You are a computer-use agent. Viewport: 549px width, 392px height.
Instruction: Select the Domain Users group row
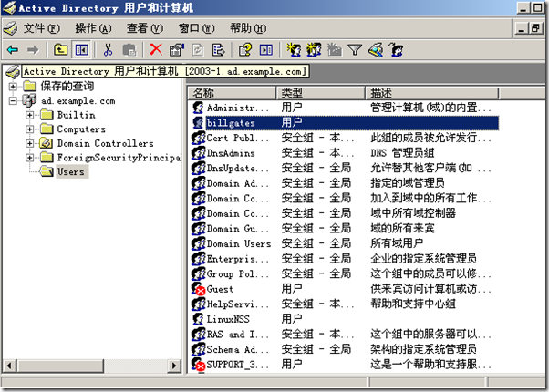(x=345, y=243)
